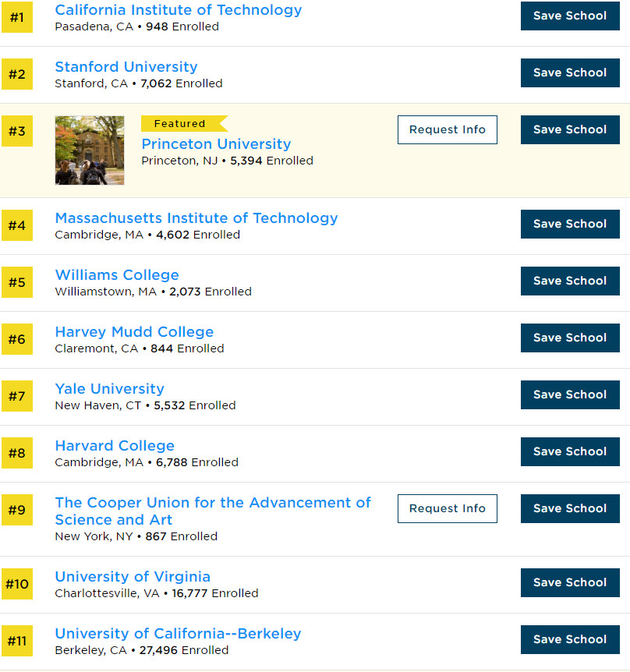
Task: Open Yale University link
Action: (110, 389)
